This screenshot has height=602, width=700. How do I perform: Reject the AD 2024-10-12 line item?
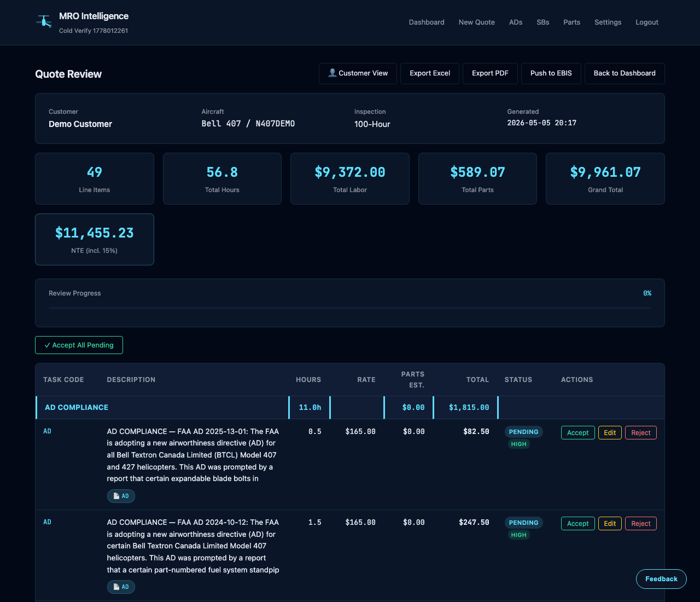pyautogui.click(x=641, y=524)
